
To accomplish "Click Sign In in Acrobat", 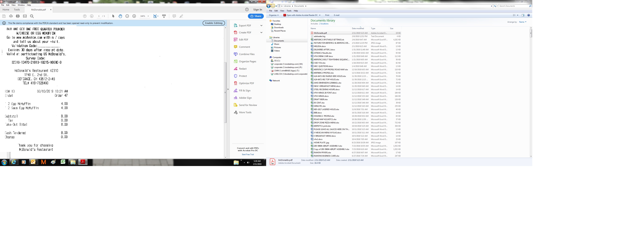I will pos(257,9).
